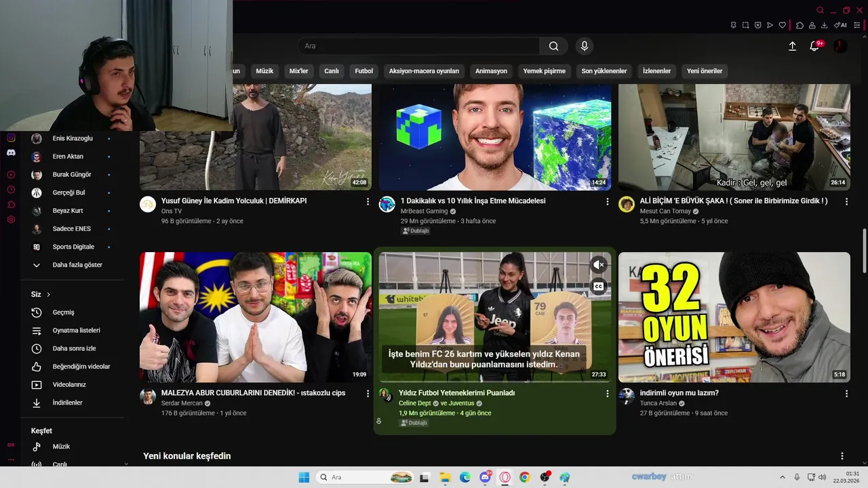Viewport: 868px width, 488px height.
Task: Select the Futbol filter chip
Action: 363,71
